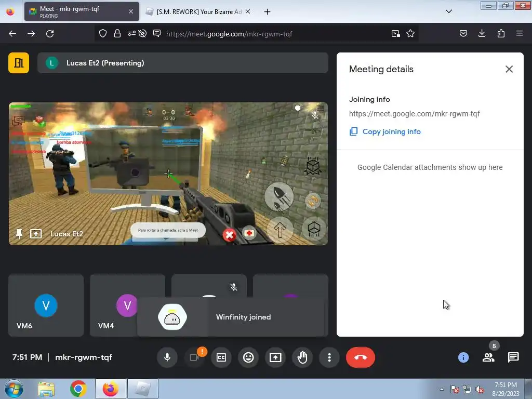
Task: Click the Lucas Et2 (Presenting) banner
Action: [x=183, y=63]
